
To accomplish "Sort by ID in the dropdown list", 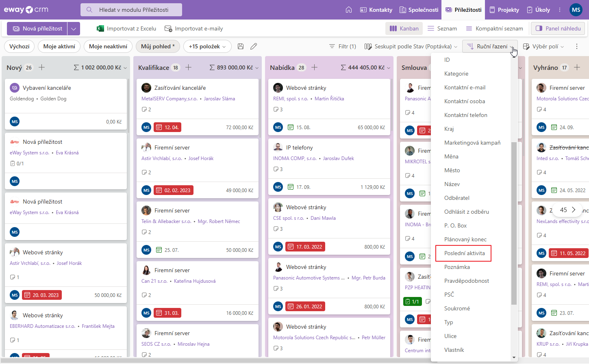I will tap(471, 60).
